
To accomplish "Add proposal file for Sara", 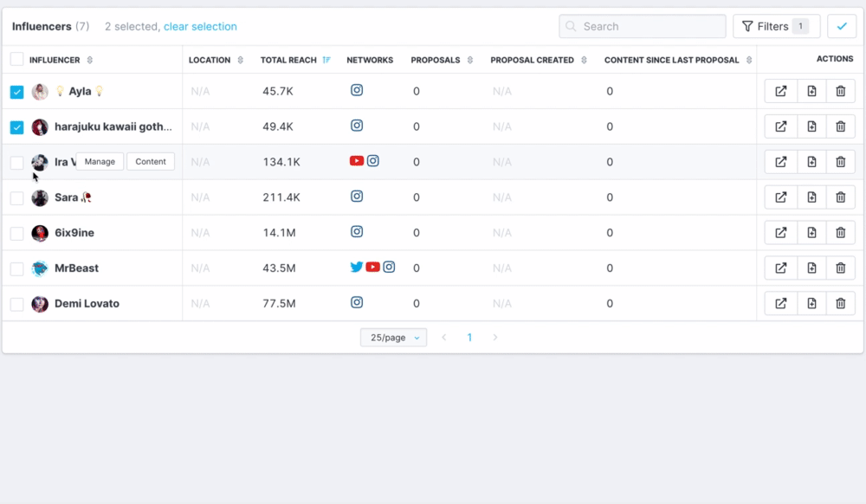I will click(811, 197).
